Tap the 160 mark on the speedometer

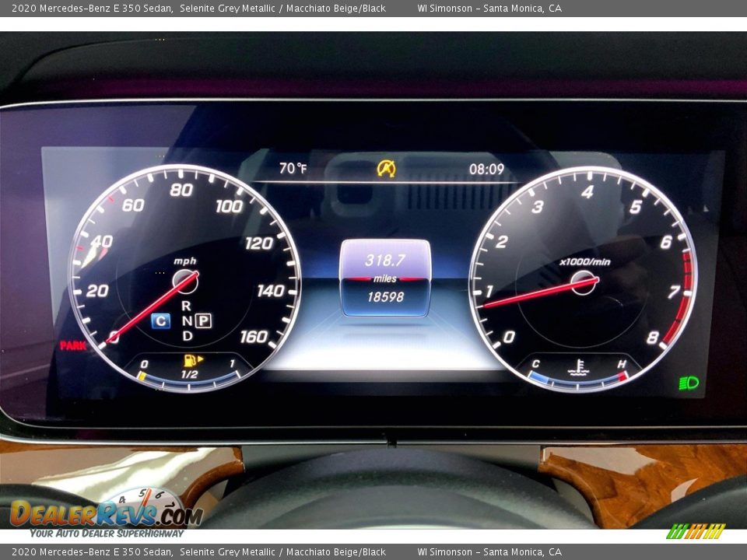[254, 337]
